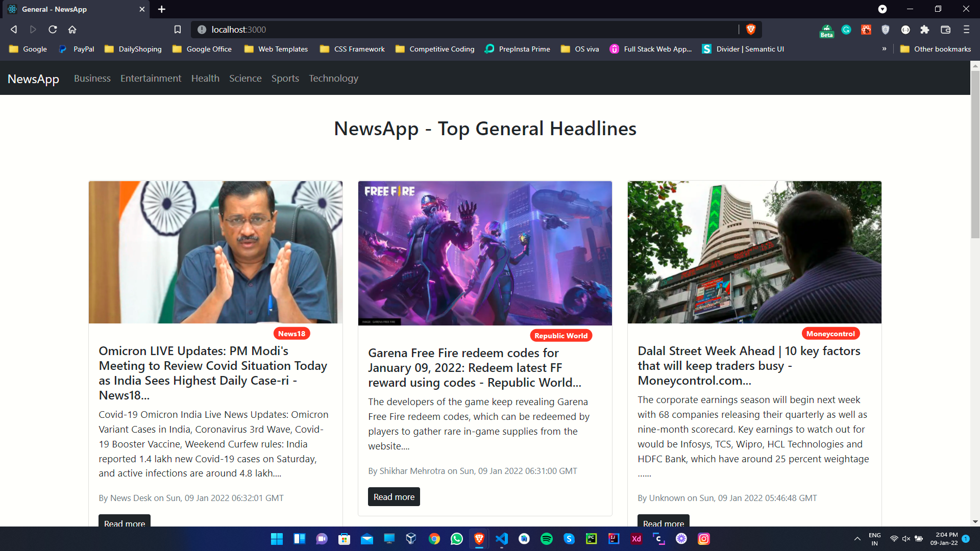
Task: Read more about Garena Free Fire redeem codes
Action: click(394, 496)
